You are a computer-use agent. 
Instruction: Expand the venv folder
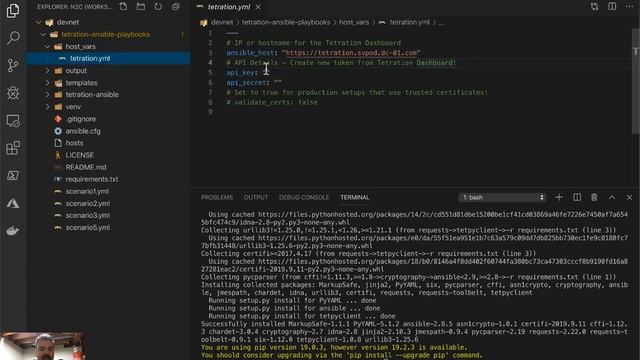pyautogui.click(x=48, y=107)
